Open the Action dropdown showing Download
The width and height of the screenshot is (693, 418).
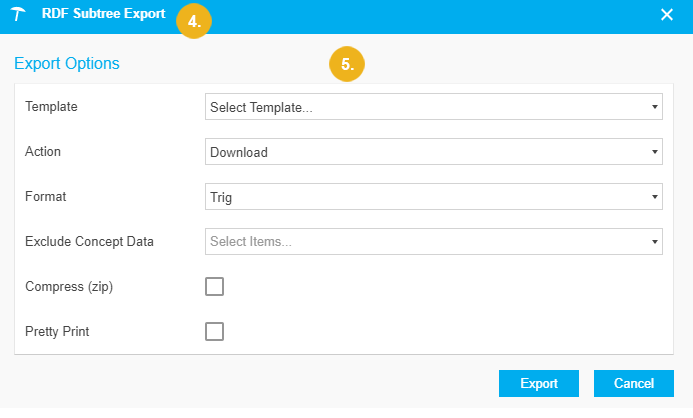tap(425, 152)
